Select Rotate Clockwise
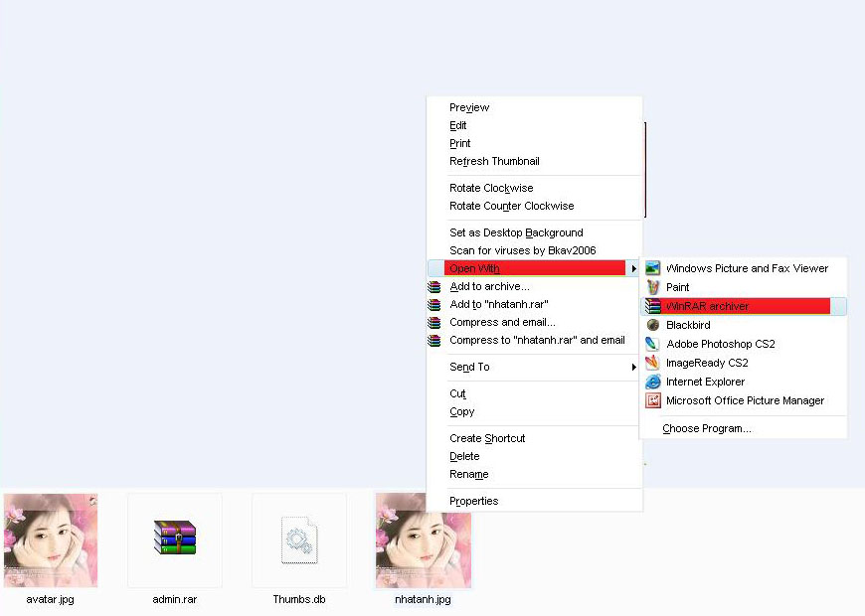This screenshot has height=616, width=865. click(535, 188)
